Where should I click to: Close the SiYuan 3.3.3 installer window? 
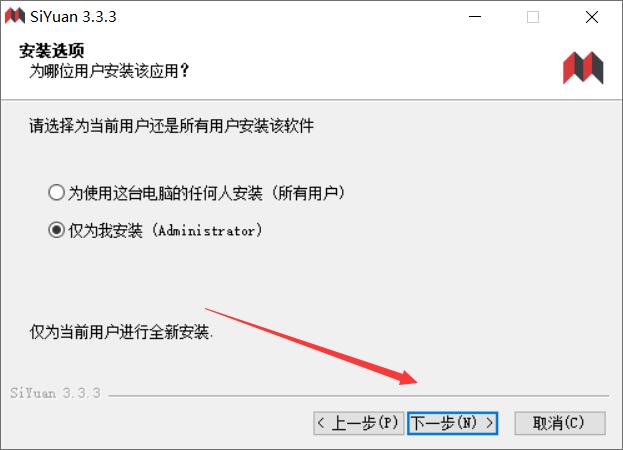pos(592,17)
